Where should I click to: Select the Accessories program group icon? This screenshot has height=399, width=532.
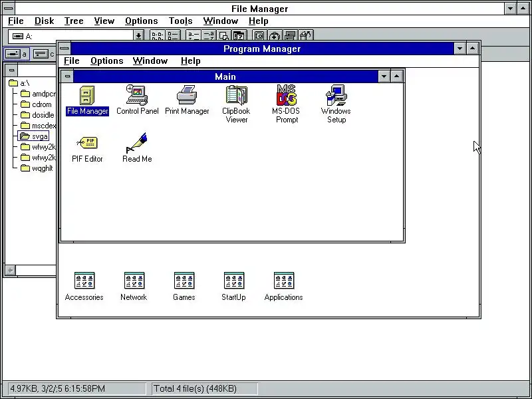tap(84, 287)
